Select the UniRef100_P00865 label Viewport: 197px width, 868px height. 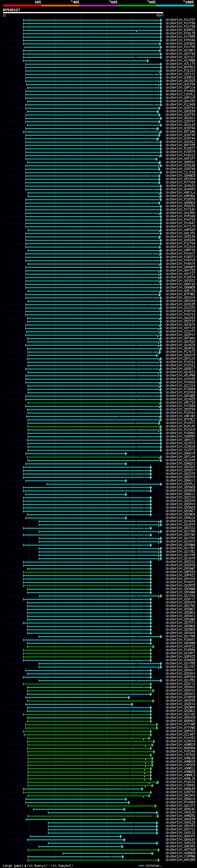[x=180, y=91]
